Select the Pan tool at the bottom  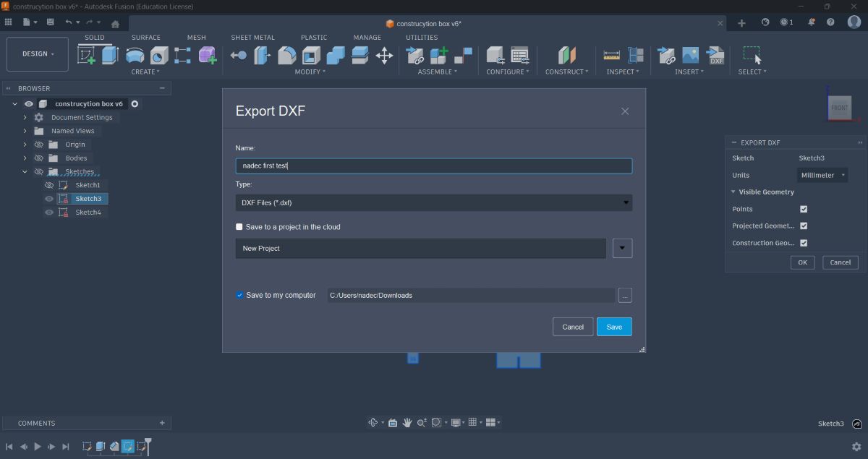(x=407, y=422)
